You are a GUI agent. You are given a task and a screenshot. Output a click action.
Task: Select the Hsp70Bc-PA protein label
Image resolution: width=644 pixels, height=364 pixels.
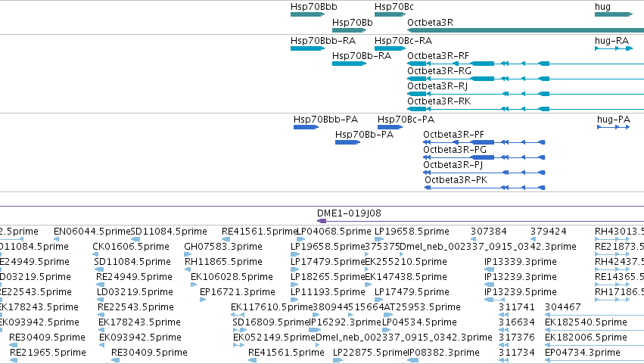406,120
